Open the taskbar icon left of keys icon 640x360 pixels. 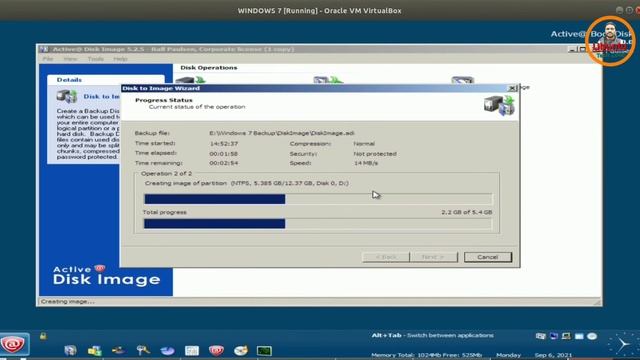119,351
